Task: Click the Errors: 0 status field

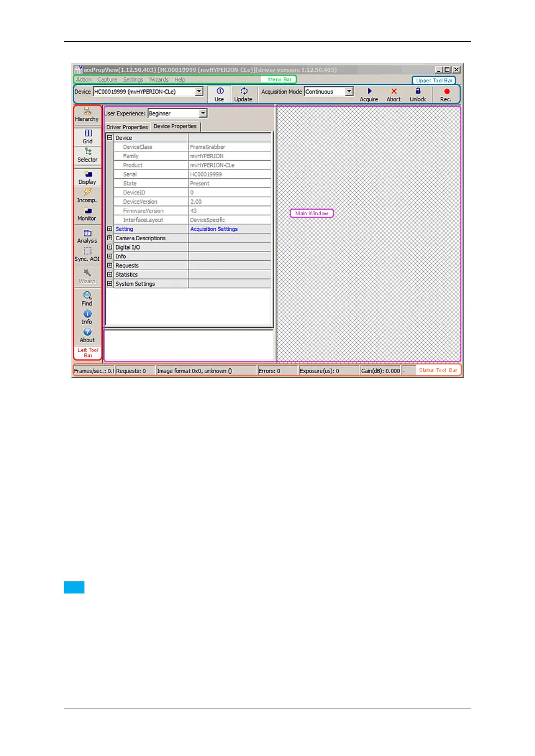Action: coord(278,371)
